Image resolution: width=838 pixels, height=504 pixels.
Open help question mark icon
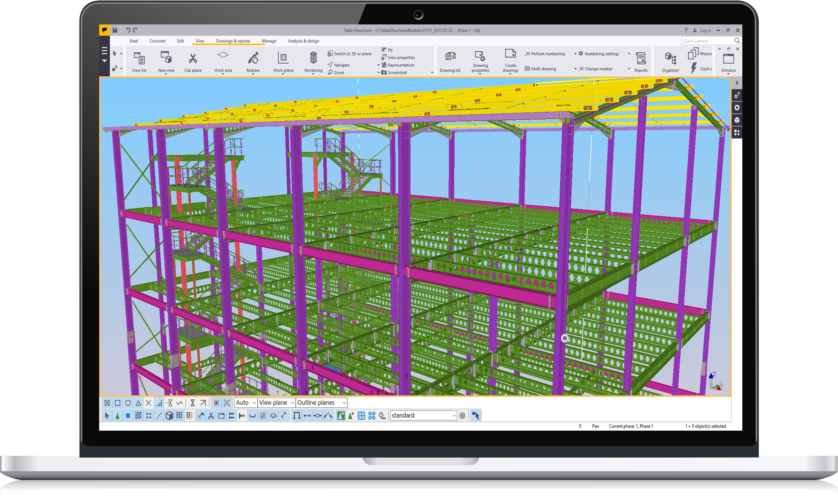(686, 30)
